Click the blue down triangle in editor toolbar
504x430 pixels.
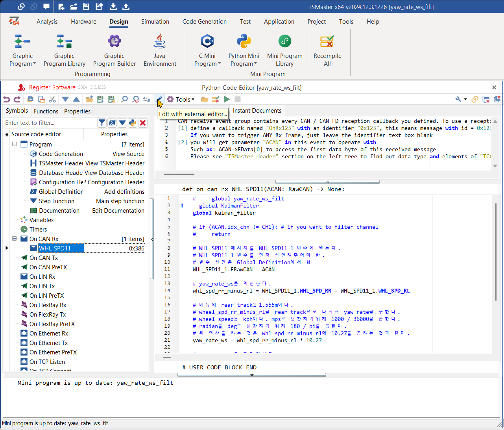pyautogui.click(x=65, y=100)
